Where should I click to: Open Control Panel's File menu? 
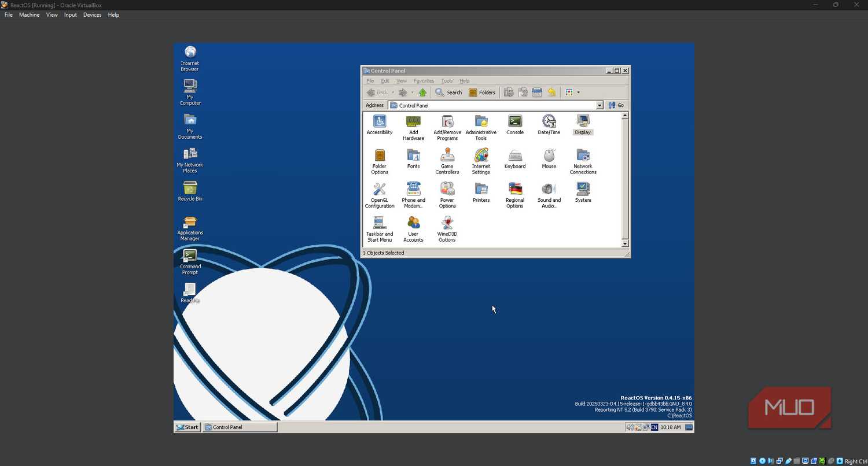(x=370, y=81)
